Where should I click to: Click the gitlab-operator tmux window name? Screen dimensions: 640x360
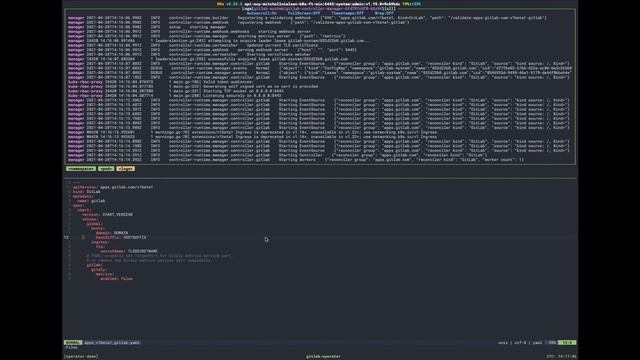tap(323, 356)
